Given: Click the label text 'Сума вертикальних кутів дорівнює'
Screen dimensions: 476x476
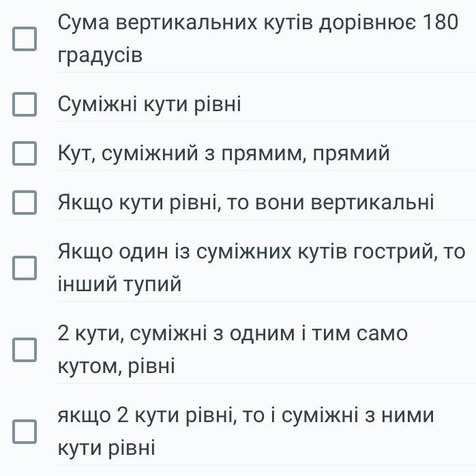Looking at the screenshot, I should [x=237, y=23].
